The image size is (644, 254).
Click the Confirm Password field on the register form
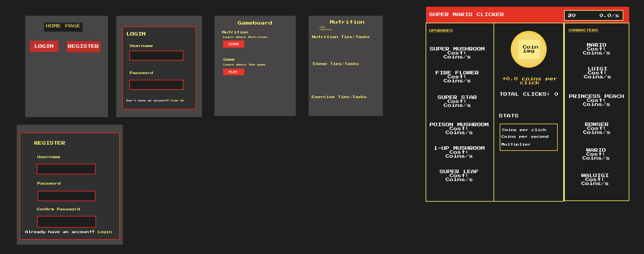tap(66, 222)
